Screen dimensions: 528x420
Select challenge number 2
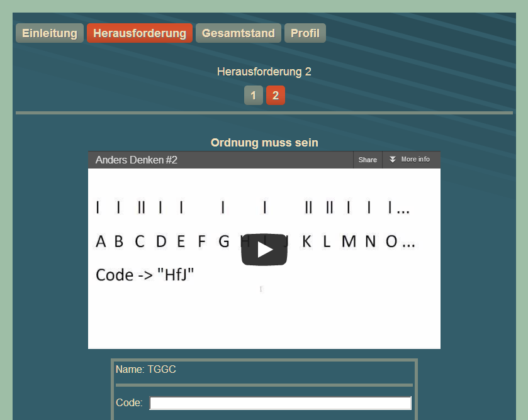tap(275, 96)
